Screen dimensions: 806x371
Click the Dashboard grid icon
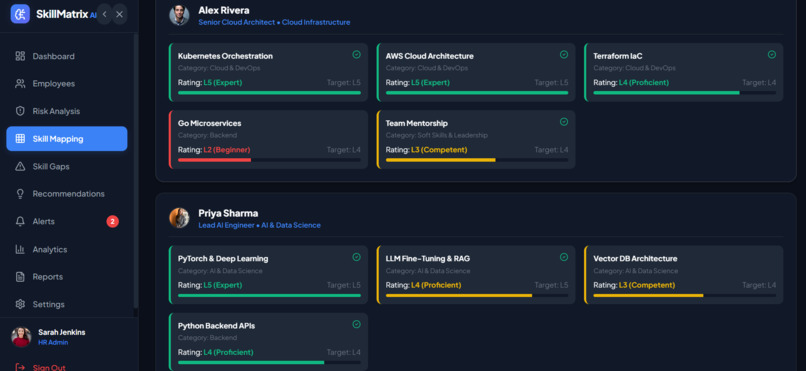pyautogui.click(x=20, y=56)
